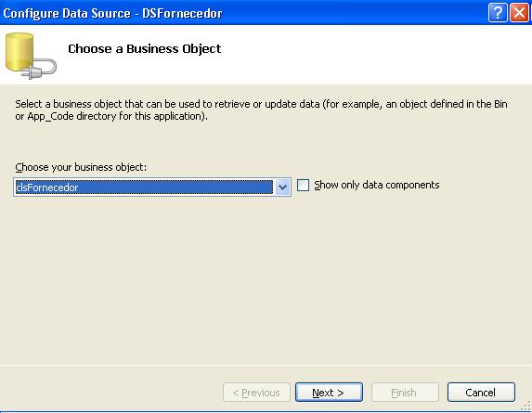Click the disabled Finish button
This screenshot has width=532, height=413.
pos(405,393)
